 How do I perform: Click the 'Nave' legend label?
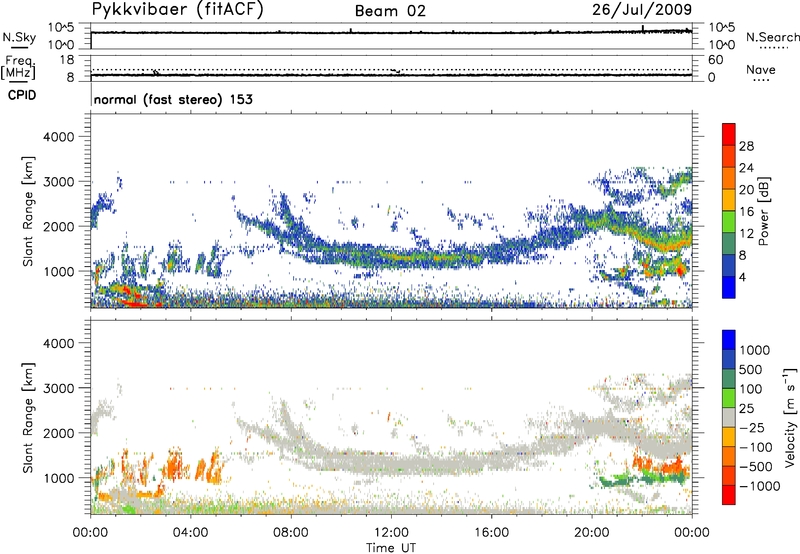[x=761, y=69]
